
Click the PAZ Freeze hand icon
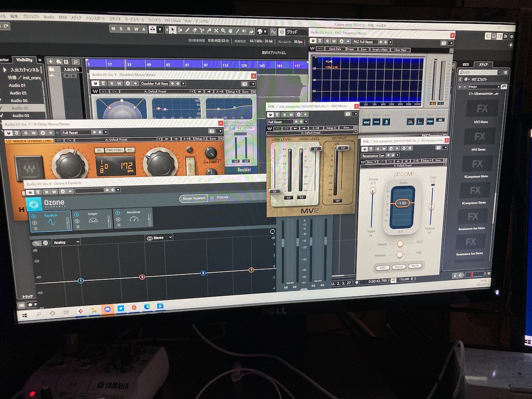(386, 122)
